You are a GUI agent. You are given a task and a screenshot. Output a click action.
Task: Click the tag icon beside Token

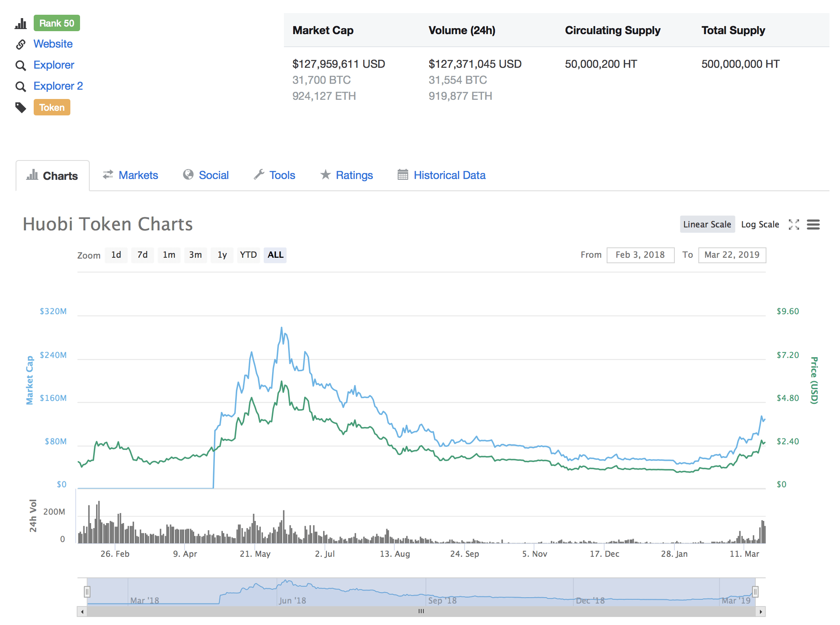[21, 108]
